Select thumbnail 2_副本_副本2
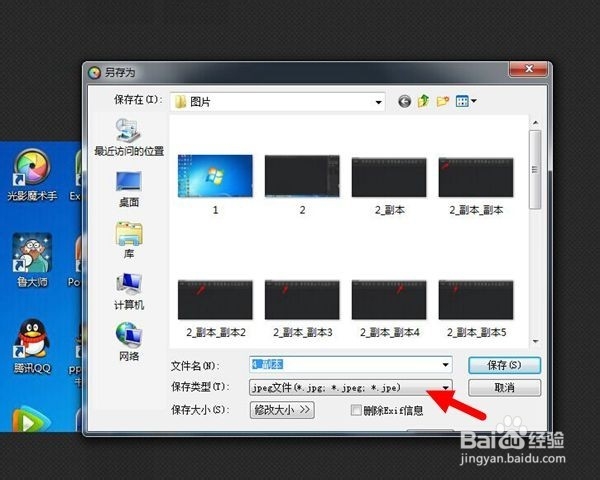The width and height of the screenshot is (600, 480). tap(215, 309)
